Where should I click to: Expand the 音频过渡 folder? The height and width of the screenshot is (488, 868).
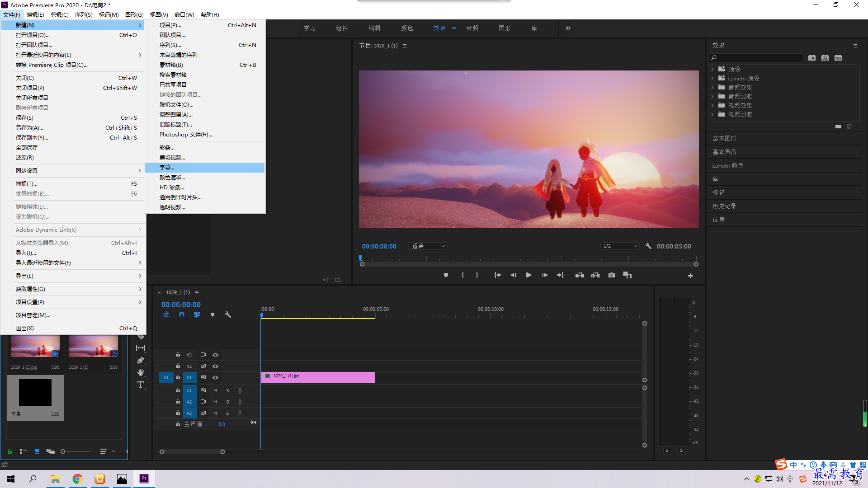tap(712, 96)
